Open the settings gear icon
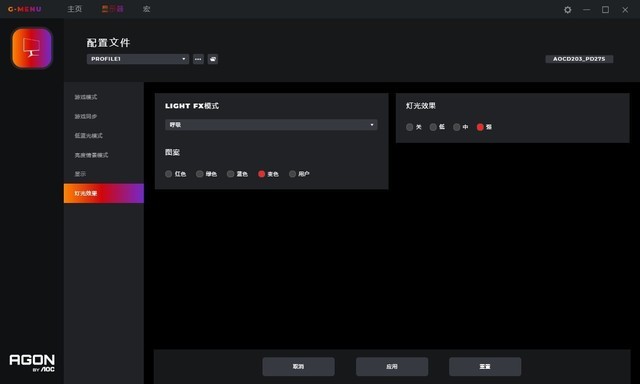 pos(567,9)
